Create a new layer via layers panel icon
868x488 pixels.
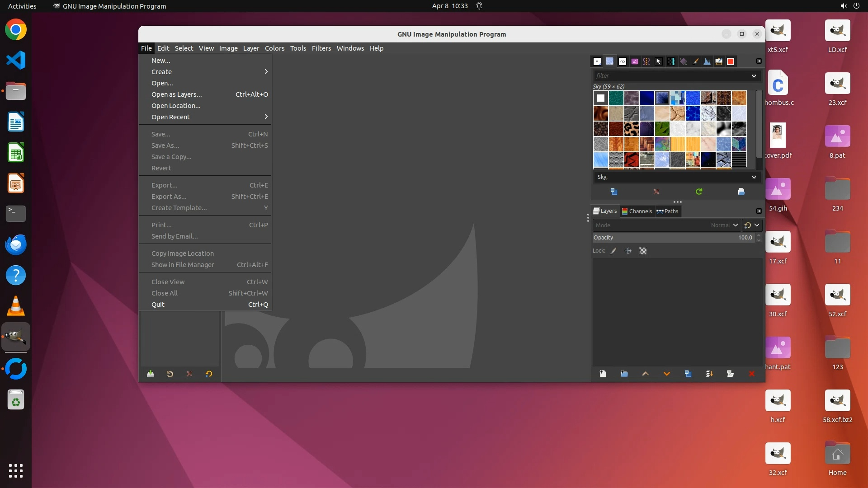click(x=603, y=374)
